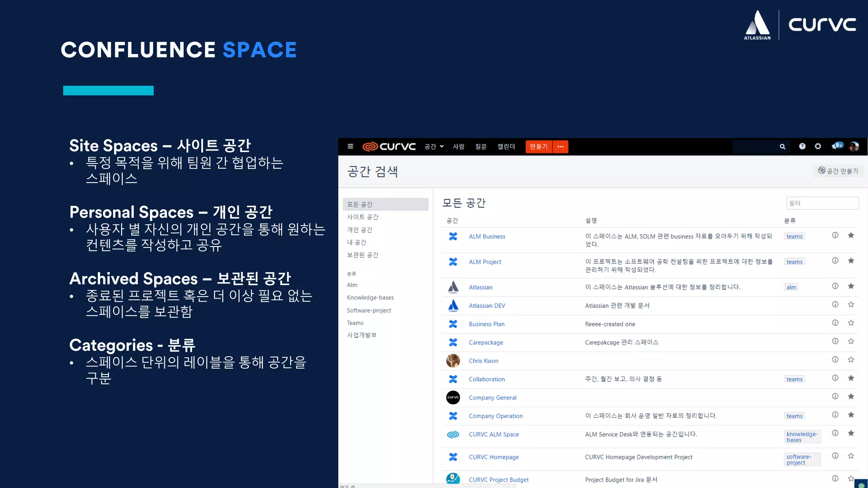
Task: Click the alm label on Atlassian row
Action: (791, 287)
